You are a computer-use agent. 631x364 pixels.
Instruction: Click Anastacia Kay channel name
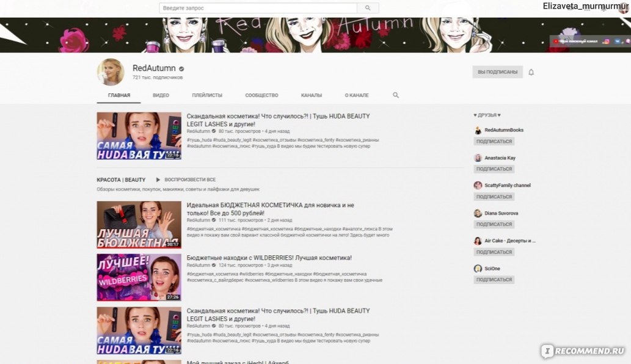(x=500, y=158)
